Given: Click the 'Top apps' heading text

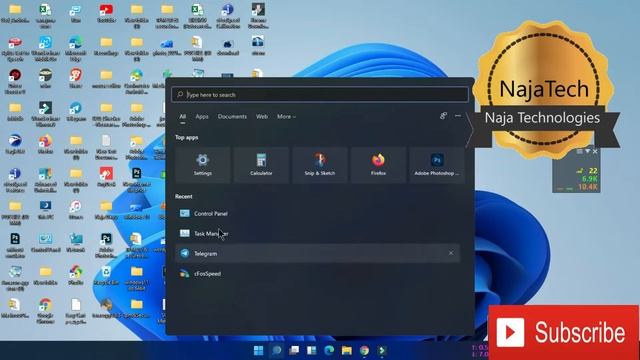Looking at the screenshot, I should pyautogui.click(x=187, y=138).
